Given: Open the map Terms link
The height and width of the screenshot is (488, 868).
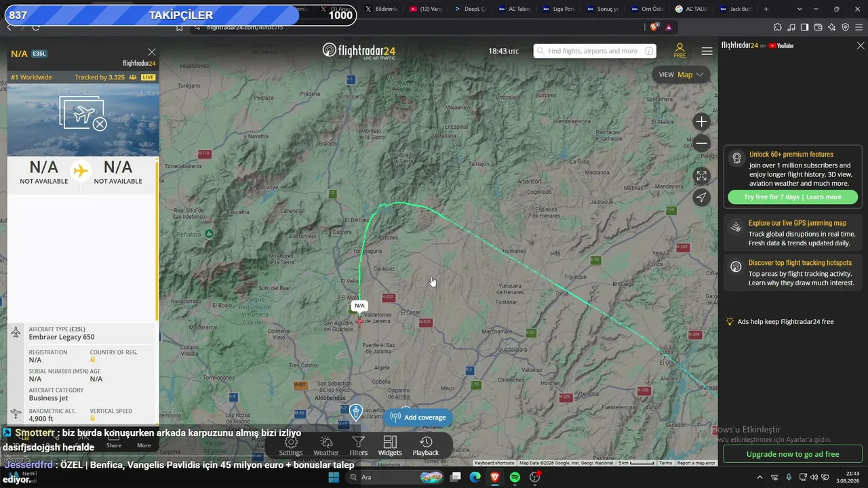Looking at the screenshot, I should click(x=666, y=463).
